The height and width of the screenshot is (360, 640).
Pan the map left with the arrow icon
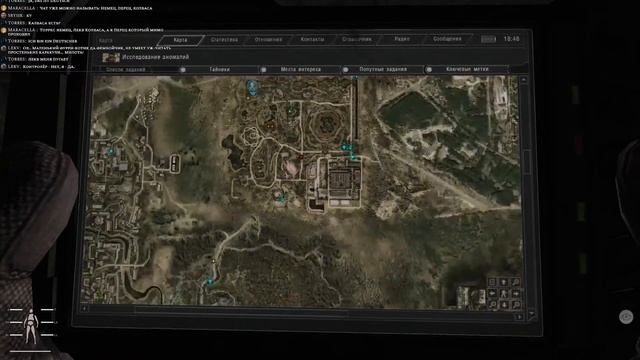point(492,293)
